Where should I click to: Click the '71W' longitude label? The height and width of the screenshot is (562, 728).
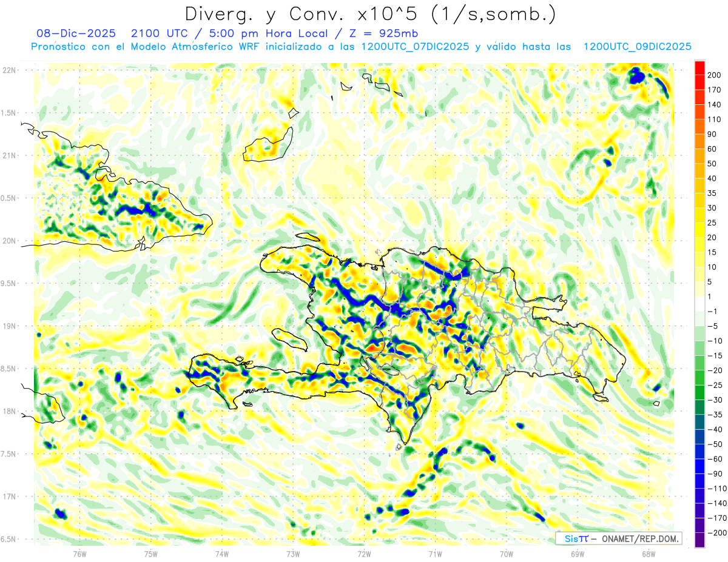(x=435, y=554)
